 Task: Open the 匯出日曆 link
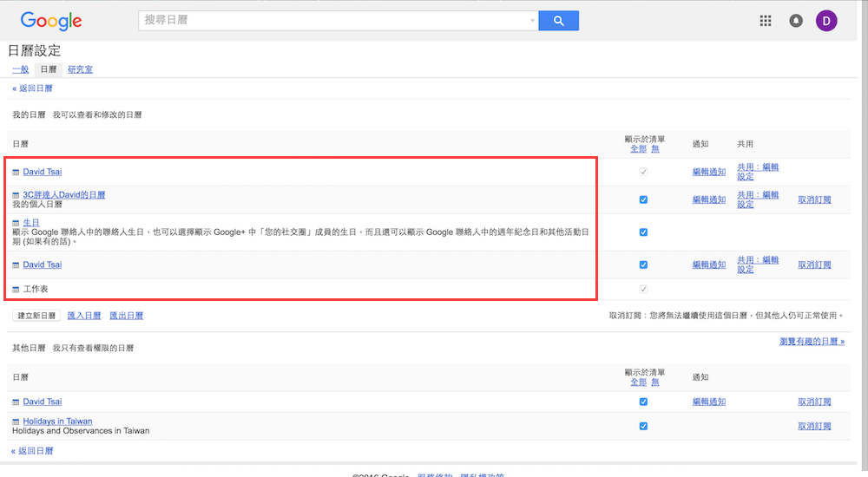click(x=126, y=316)
